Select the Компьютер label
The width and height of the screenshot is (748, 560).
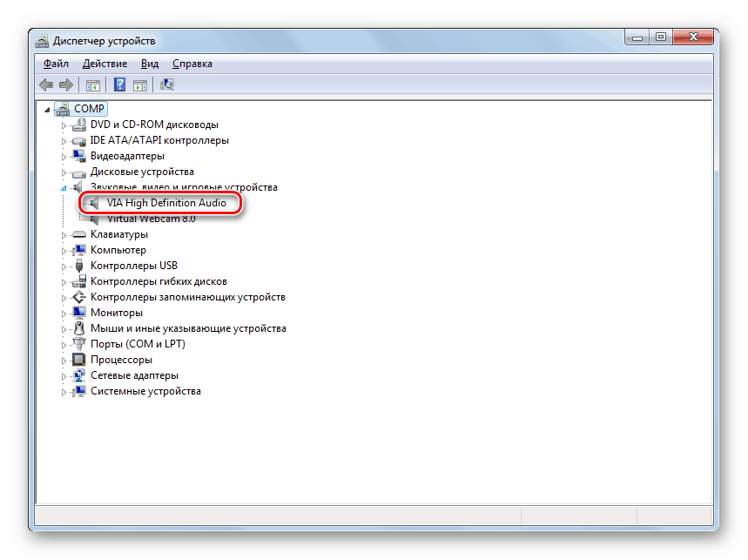(118, 250)
